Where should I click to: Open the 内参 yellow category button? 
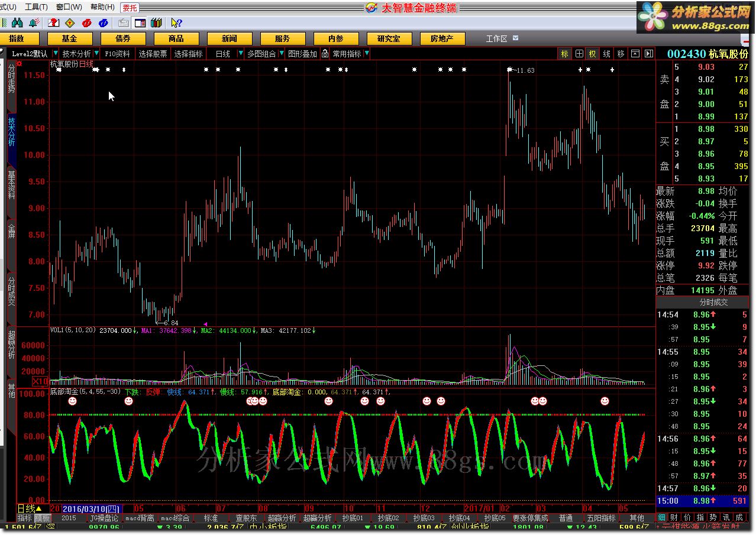pyautogui.click(x=336, y=39)
